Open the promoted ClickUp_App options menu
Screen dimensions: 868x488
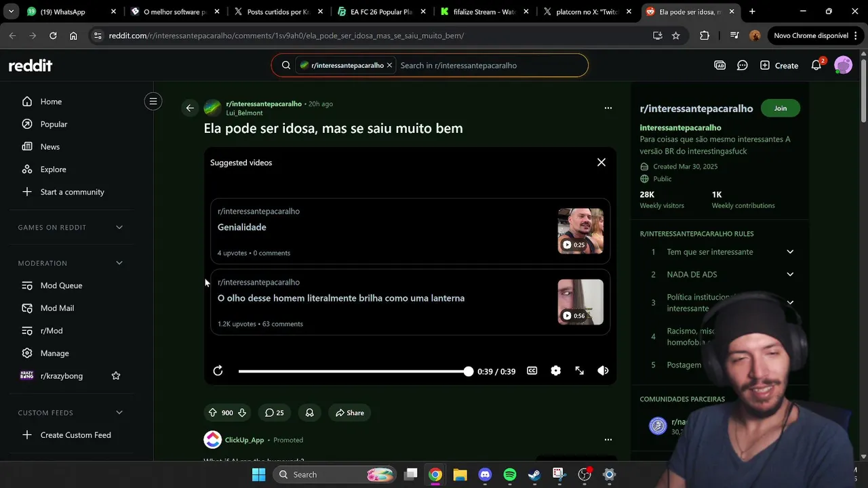coord(608,440)
